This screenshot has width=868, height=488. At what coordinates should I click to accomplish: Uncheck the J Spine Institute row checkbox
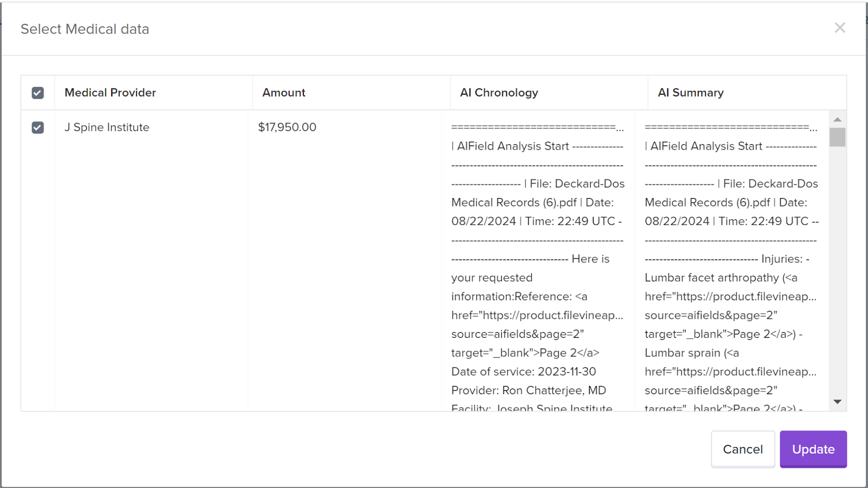point(37,128)
